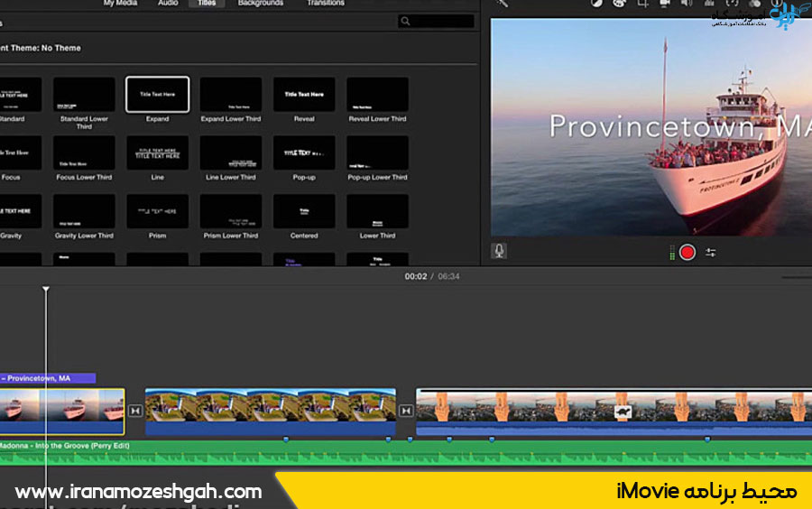The height and width of the screenshot is (509, 812).
Task: Open the color correction palette icon
Action: pos(619,3)
